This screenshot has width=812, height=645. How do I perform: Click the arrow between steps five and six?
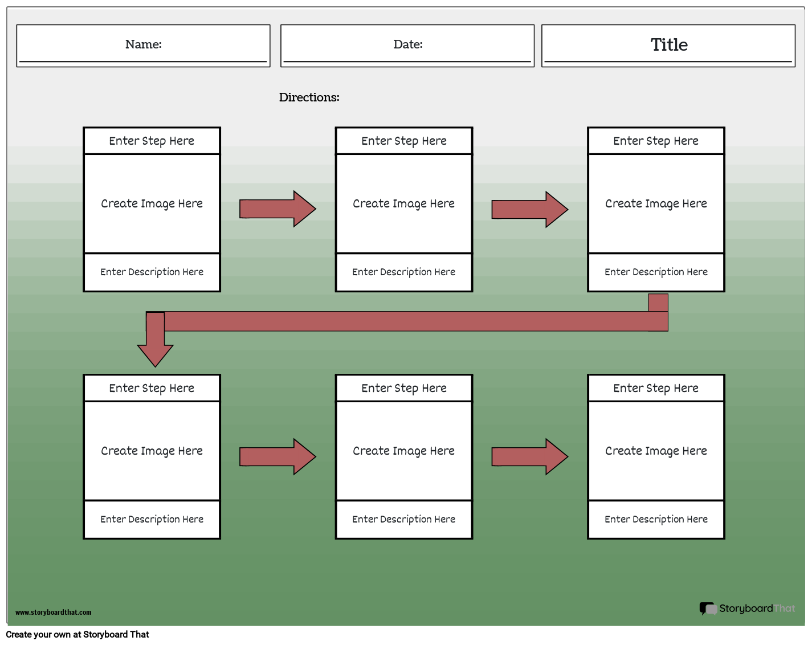pos(529,456)
